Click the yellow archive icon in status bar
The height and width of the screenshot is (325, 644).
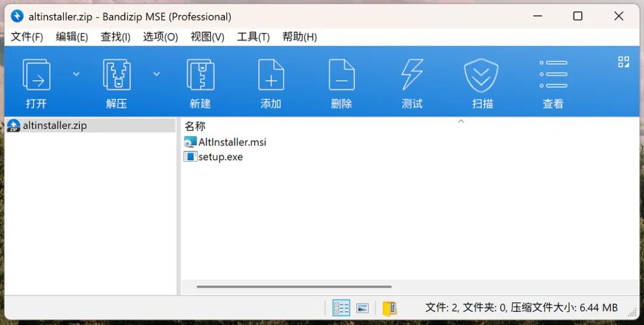389,308
